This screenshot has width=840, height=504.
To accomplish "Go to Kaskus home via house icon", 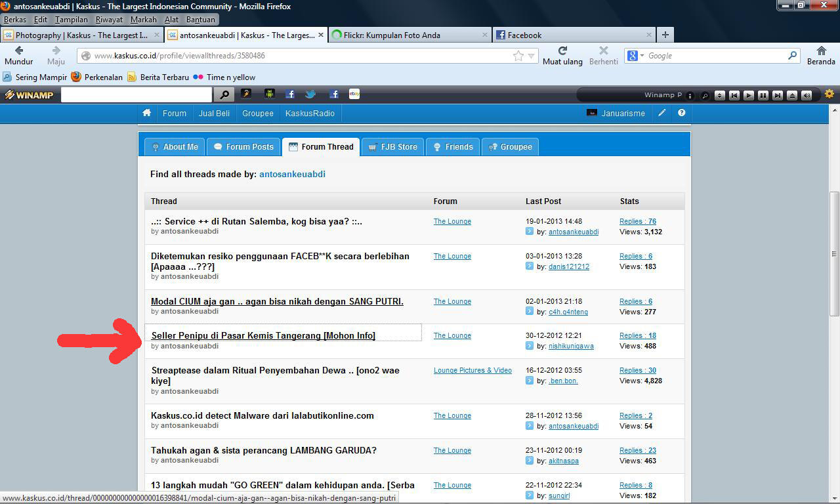I will pyautogui.click(x=147, y=113).
